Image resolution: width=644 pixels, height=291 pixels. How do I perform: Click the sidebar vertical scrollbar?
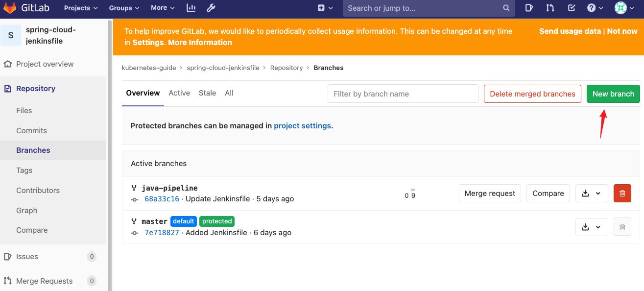click(110, 155)
